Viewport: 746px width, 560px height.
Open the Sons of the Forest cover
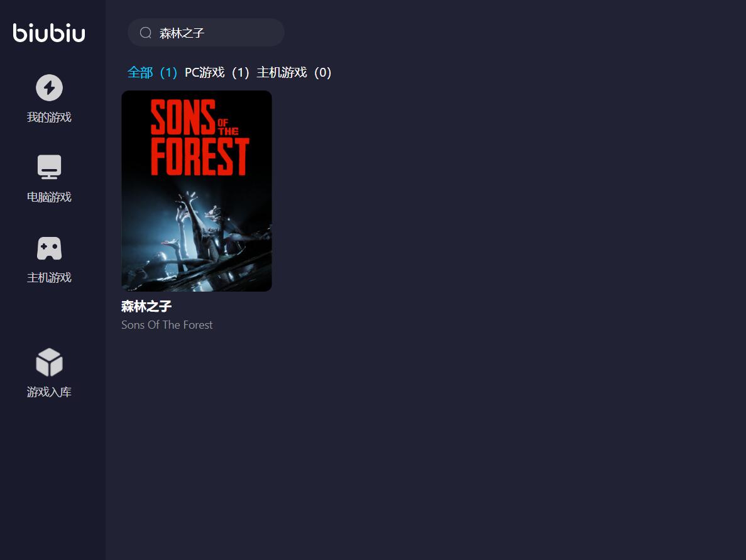pos(197,191)
